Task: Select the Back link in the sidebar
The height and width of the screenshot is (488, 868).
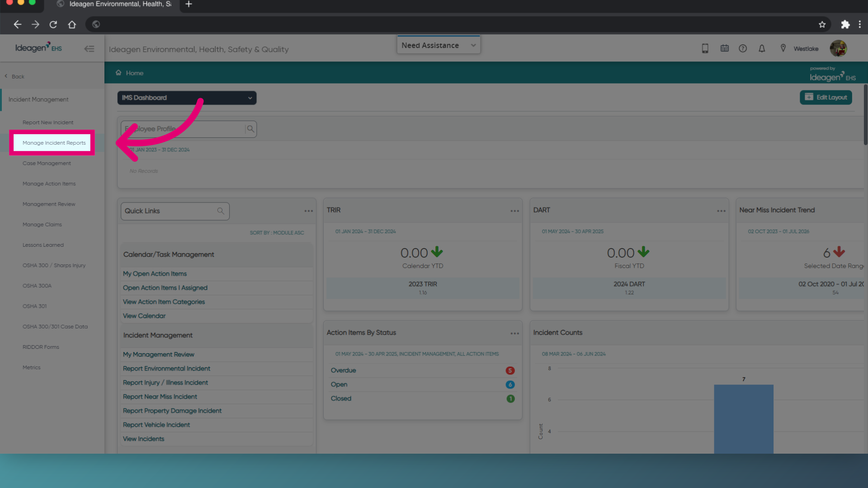Action: 14,76
